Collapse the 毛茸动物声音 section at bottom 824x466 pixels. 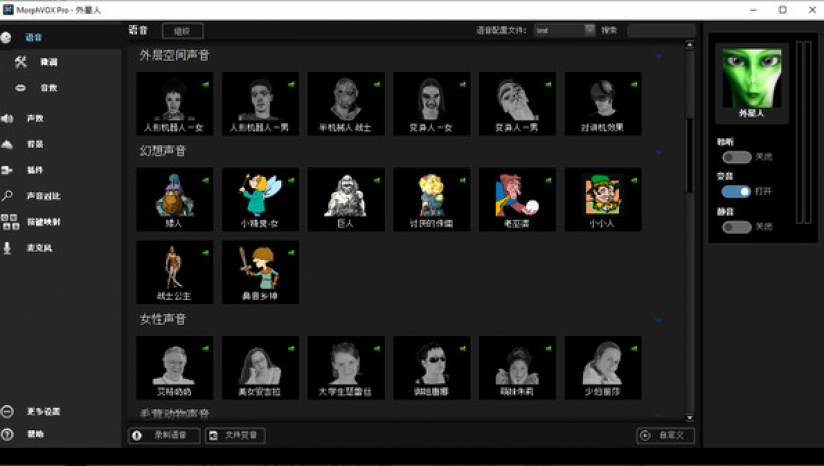pyautogui.click(x=658, y=415)
